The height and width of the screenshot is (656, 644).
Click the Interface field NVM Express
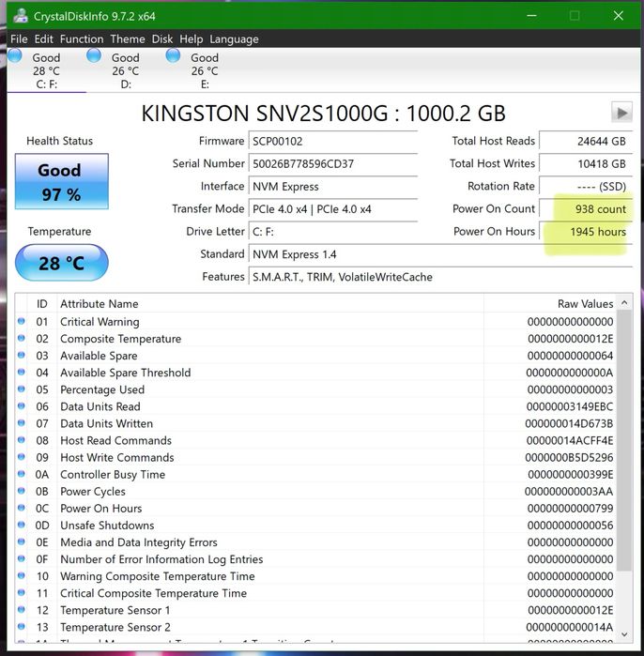pyautogui.click(x=333, y=186)
